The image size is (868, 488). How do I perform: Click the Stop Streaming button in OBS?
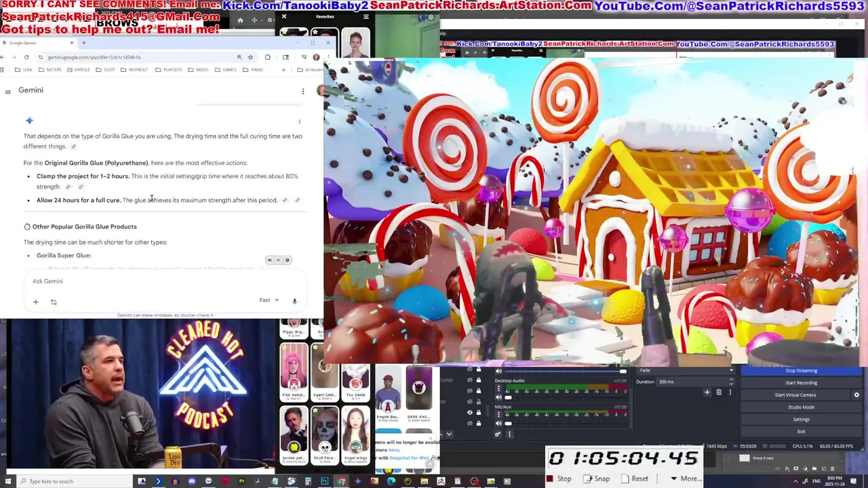click(801, 371)
